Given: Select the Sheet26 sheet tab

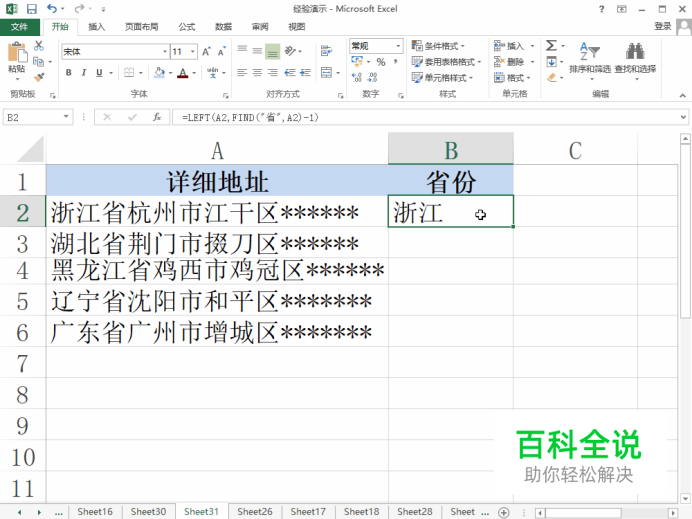Looking at the screenshot, I should 255,512.
